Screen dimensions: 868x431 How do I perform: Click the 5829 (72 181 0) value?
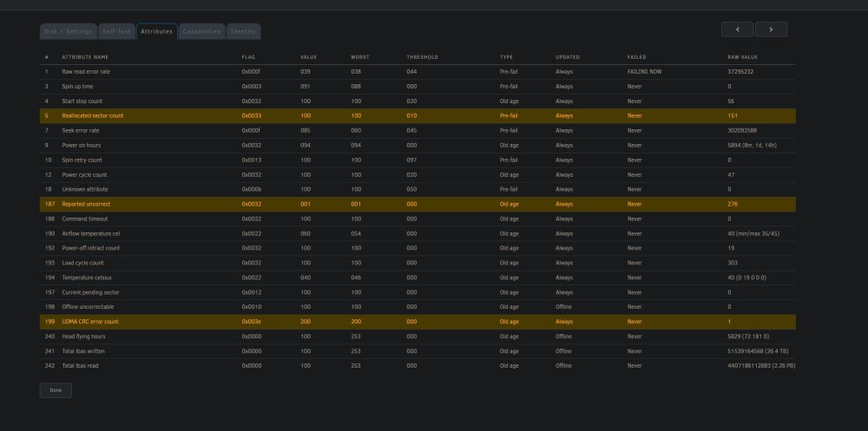point(748,336)
